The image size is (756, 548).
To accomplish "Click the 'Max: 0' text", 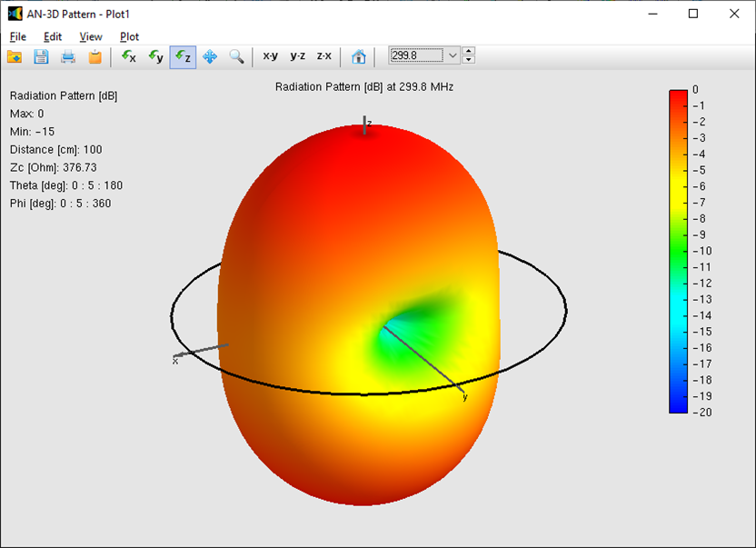I will pyautogui.click(x=26, y=114).
